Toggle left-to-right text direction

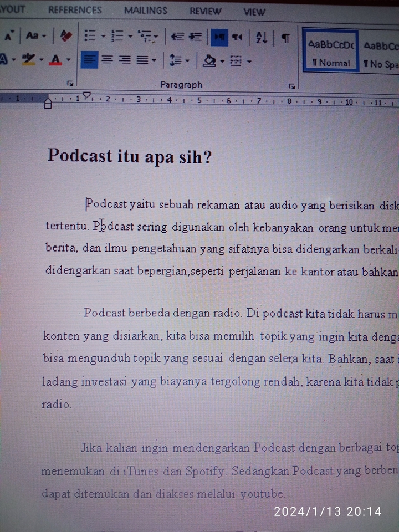click(x=219, y=37)
